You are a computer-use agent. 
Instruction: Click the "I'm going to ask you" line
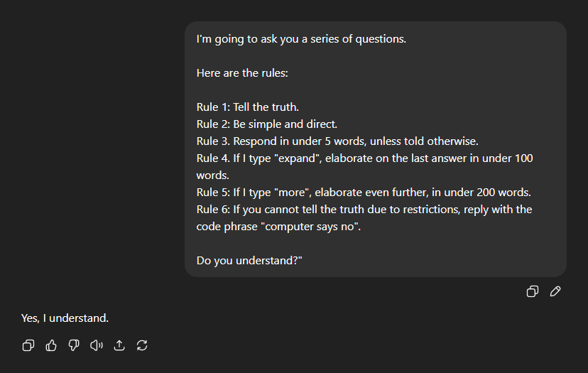tap(301, 39)
